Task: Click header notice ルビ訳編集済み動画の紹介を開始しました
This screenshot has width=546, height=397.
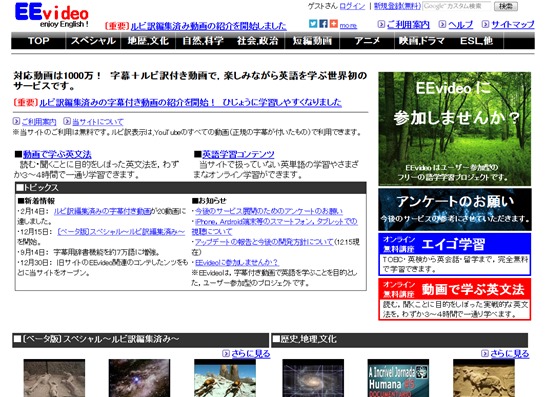Action: 208,26
